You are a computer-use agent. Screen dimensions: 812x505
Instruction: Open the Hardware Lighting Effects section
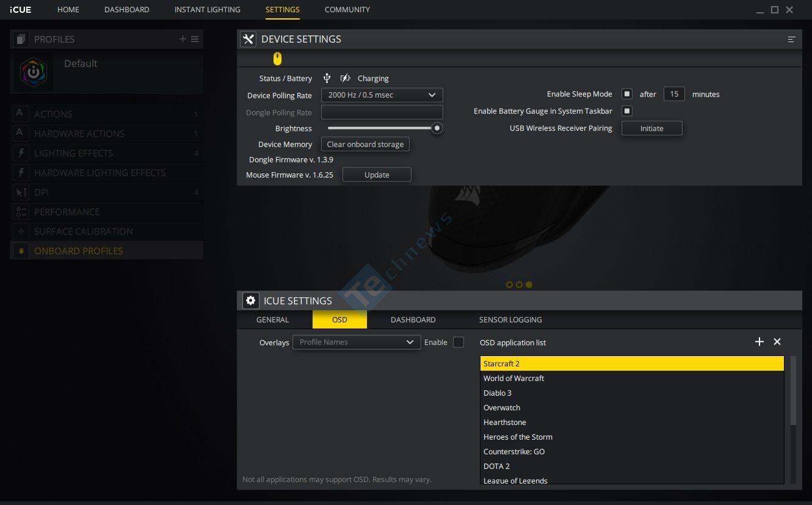click(106, 172)
